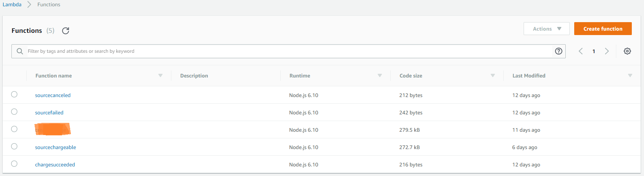Sort by Function name column arrow
This screenshot has width=644, height=176.
(x=160, y=76)
